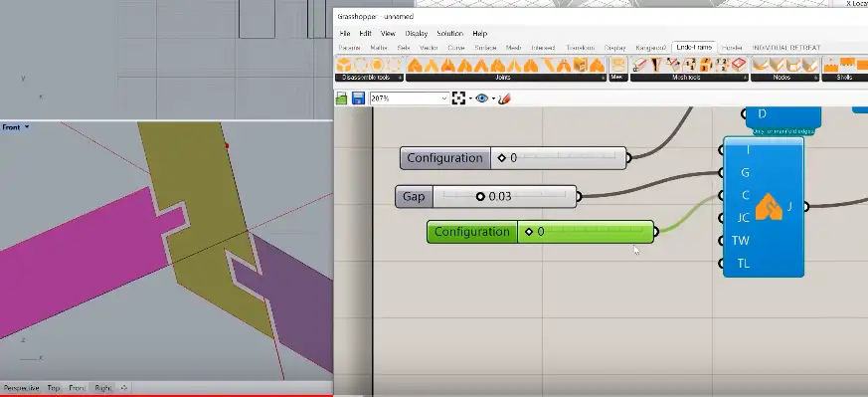Open the zoom level 207% combo box
Screen dimensions: 868x397
tap(409, 99)
